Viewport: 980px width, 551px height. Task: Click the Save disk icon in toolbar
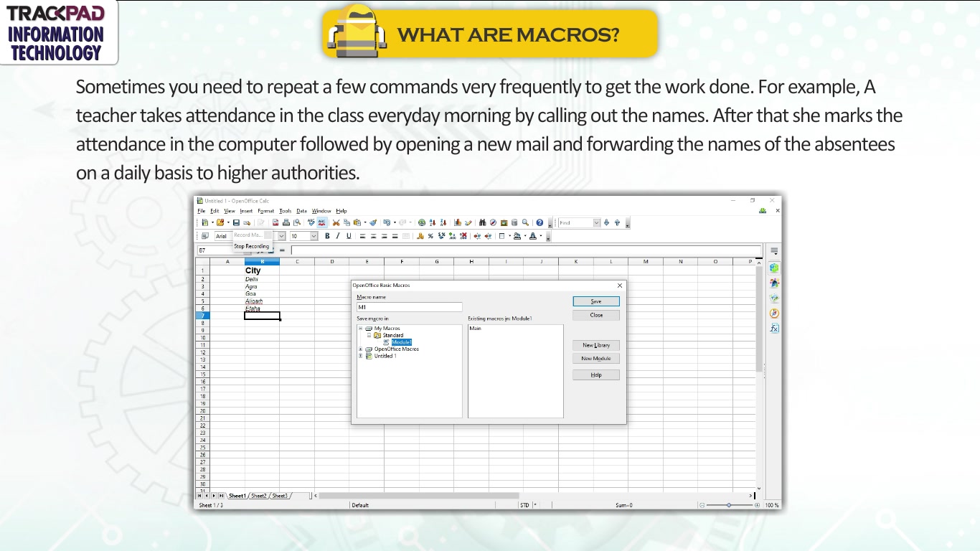pos(236,222)
